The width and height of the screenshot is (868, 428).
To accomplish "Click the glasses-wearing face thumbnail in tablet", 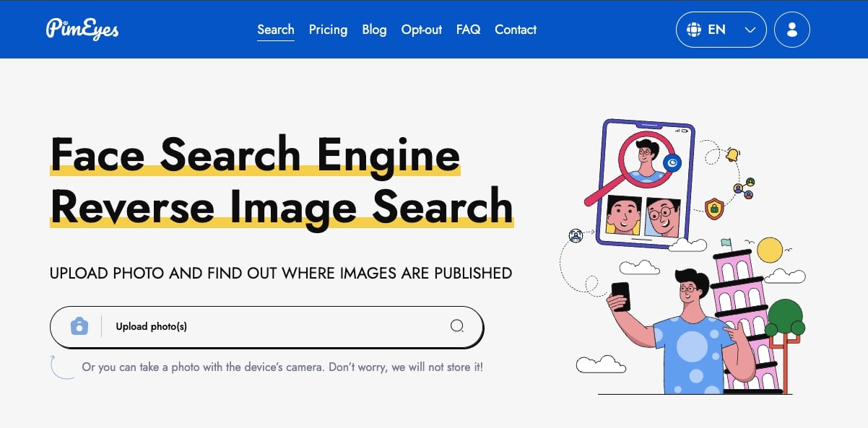I will click(663, 217).
